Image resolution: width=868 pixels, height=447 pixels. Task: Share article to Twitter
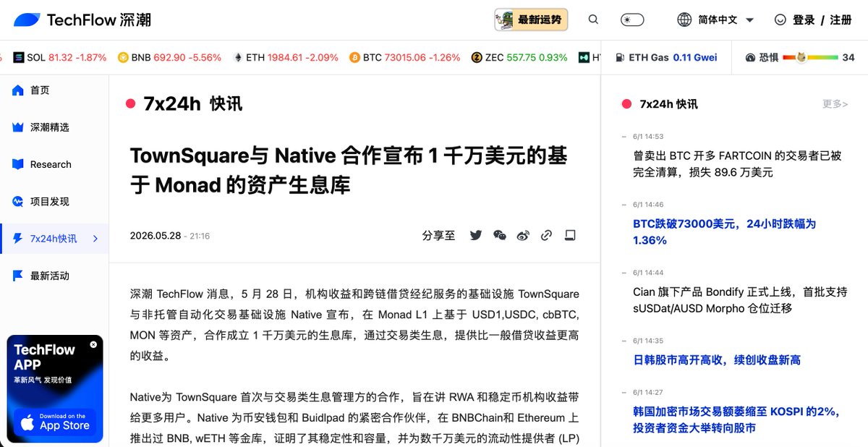pyautogui.click(x=475, y=235)
